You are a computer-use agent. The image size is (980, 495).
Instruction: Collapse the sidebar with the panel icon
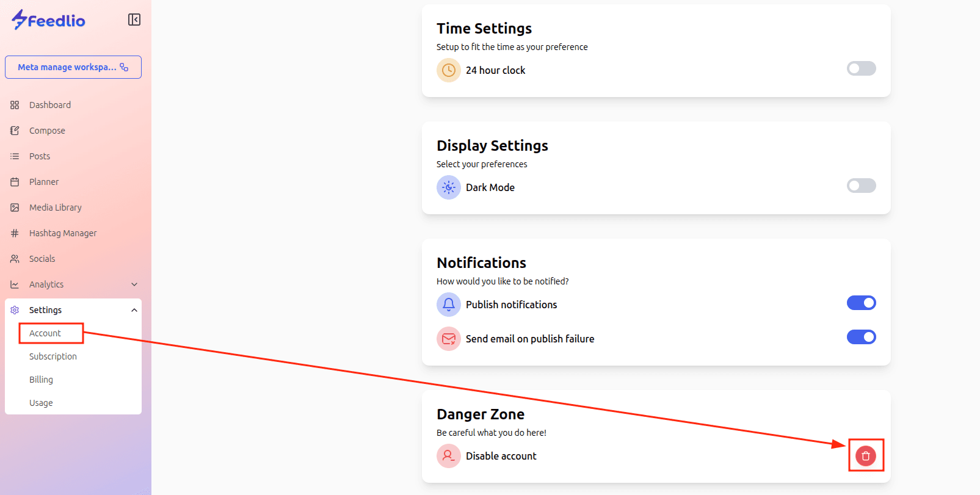point(134,20)
